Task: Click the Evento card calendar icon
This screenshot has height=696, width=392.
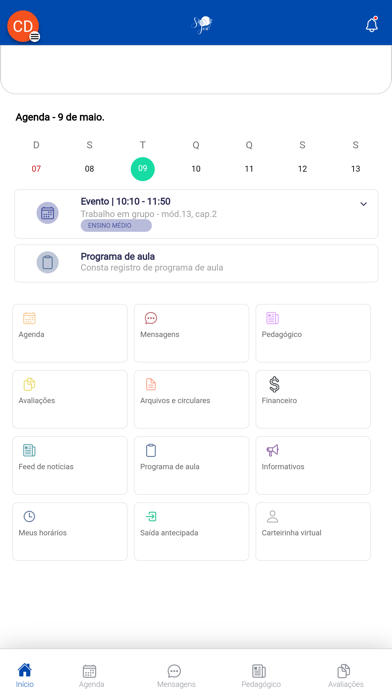Action: (48, 213)
